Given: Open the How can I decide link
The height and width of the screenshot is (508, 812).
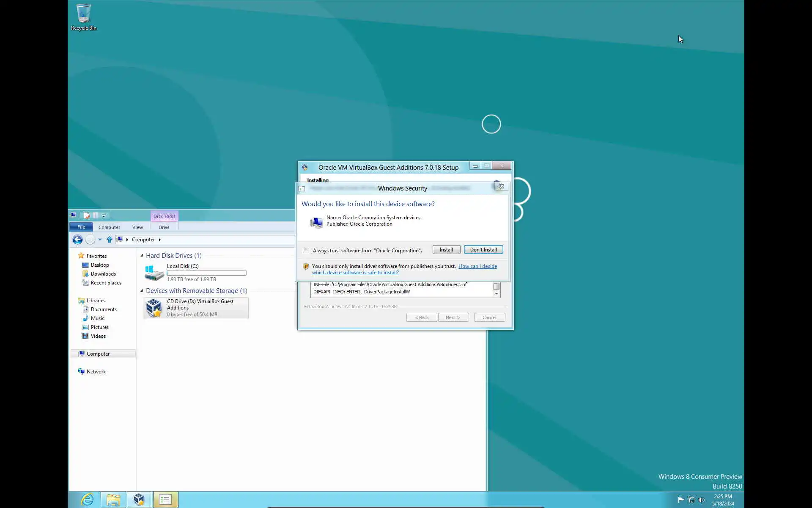Looking at the screenshot, I should coord(477,266).
